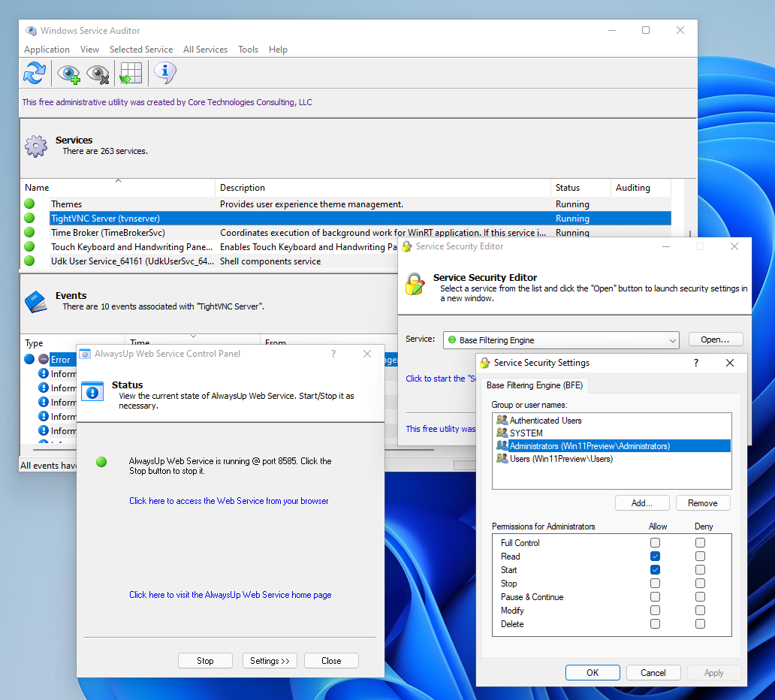Sort services by the Status column header
Image resolution: width=775 pixels, height=700 pixels.
point(580,188)
